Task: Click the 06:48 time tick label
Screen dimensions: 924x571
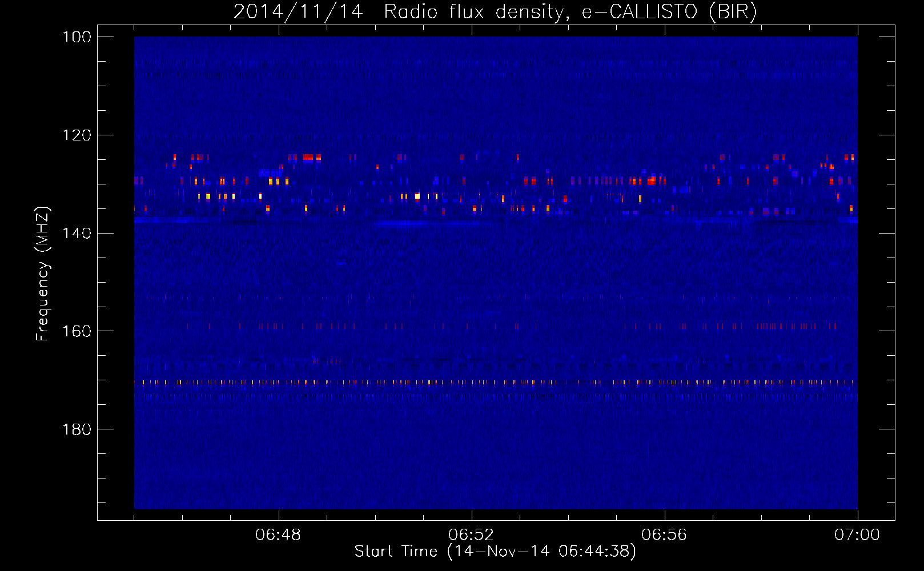Action: coord(278,535)
